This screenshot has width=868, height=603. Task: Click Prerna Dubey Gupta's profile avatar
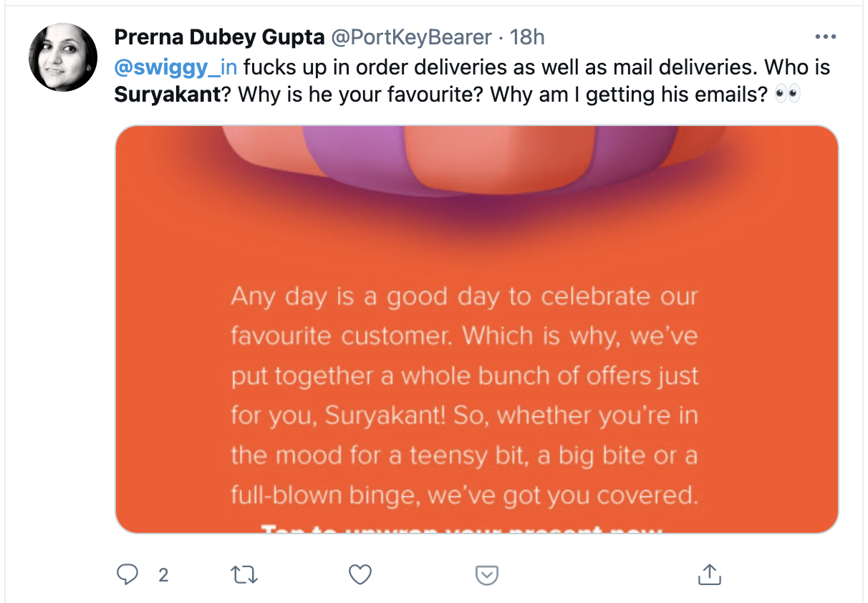click(63, 57)
